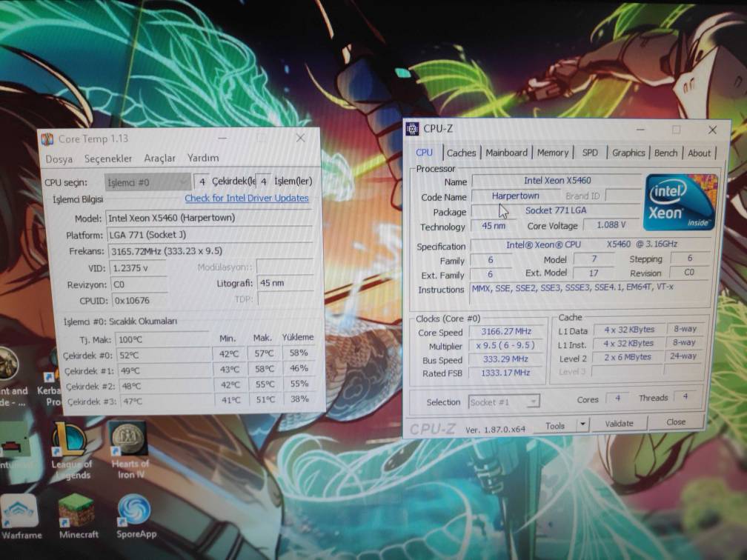The image size is (747, 560).
Task: Switch to the Caches tab in CPU-Z
Action: coord(461,153)
